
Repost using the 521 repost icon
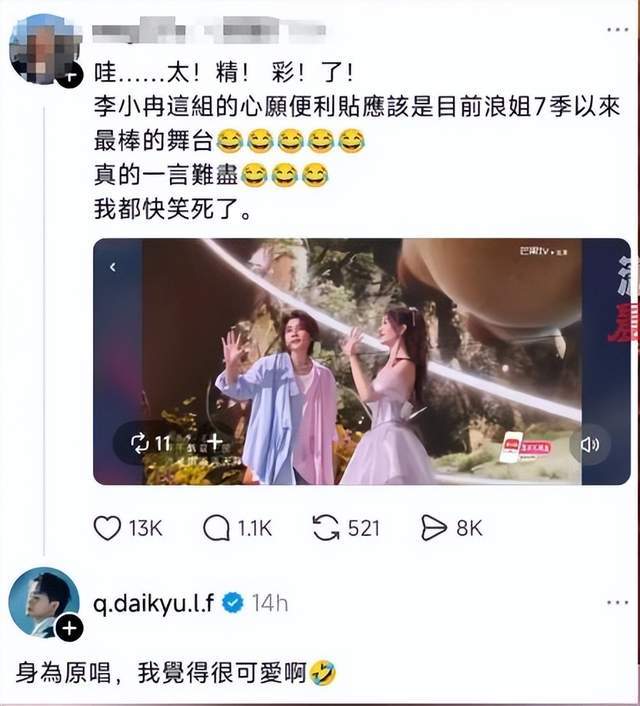[x=326, y=528]
